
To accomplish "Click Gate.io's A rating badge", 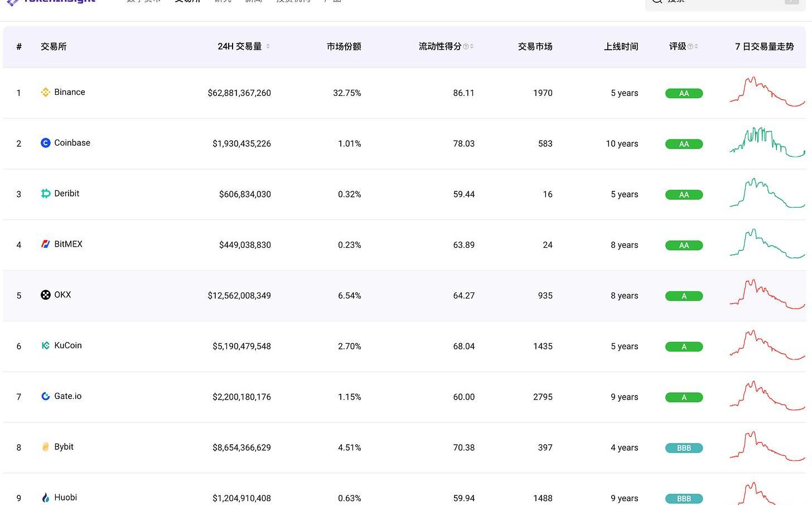I will (x=684, y=397).
